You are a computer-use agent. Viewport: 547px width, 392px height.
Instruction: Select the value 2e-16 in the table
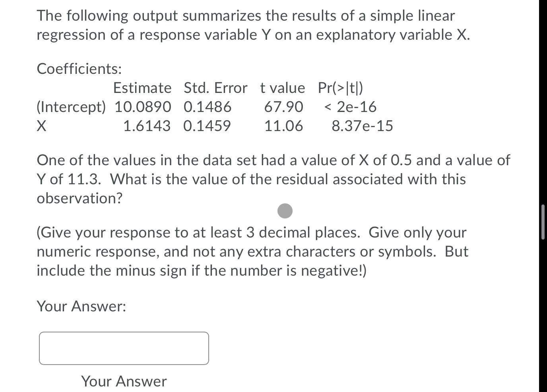coord(355,107)
